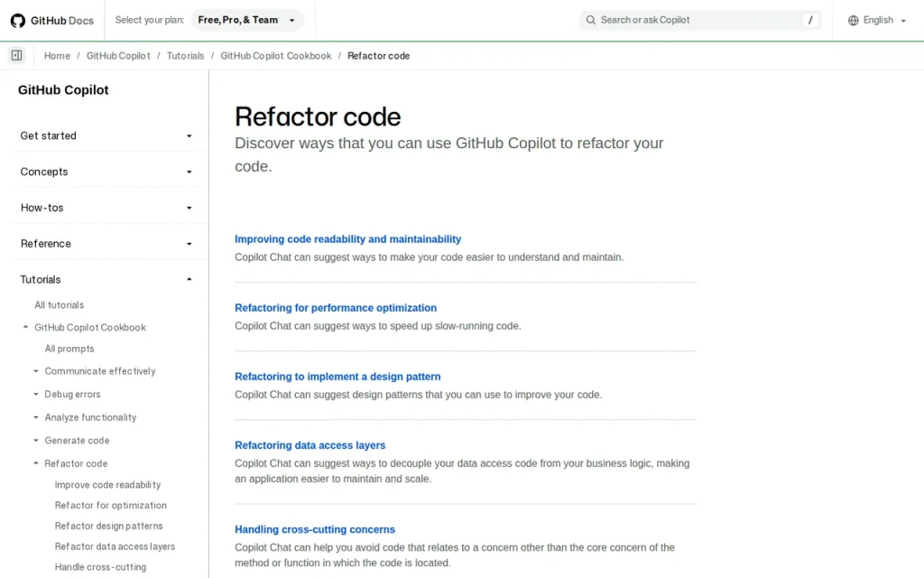Click the globe language icon
Screen dimensions: 924x578
coord(853,20)
